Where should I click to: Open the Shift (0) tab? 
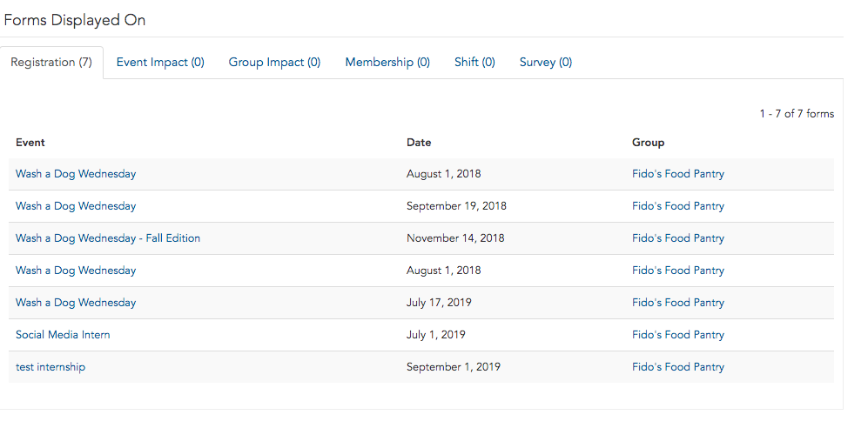pyautogui.click(x=474, y=63)
